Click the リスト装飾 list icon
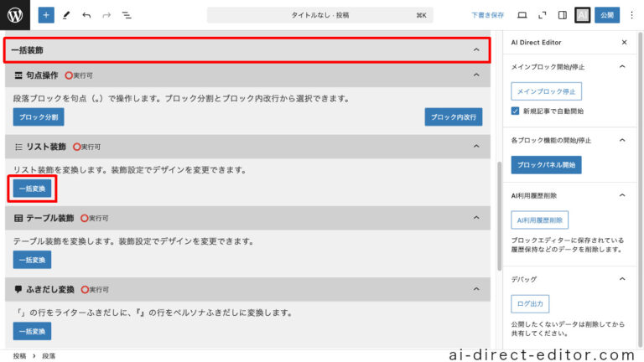 click(x=18, y=147)
